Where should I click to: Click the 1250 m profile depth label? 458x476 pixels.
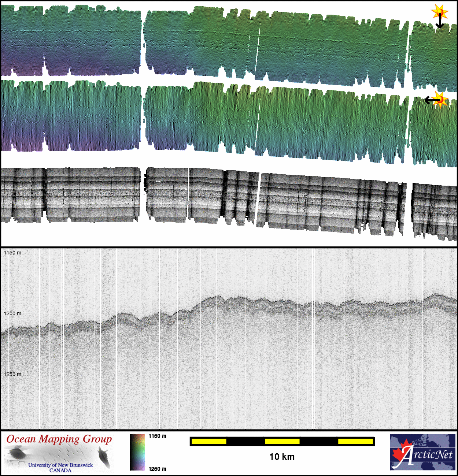(12, 374)
